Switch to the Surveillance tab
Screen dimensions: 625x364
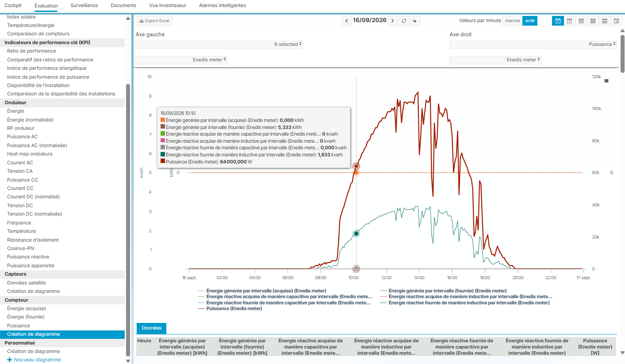click(x=84, y=5)
